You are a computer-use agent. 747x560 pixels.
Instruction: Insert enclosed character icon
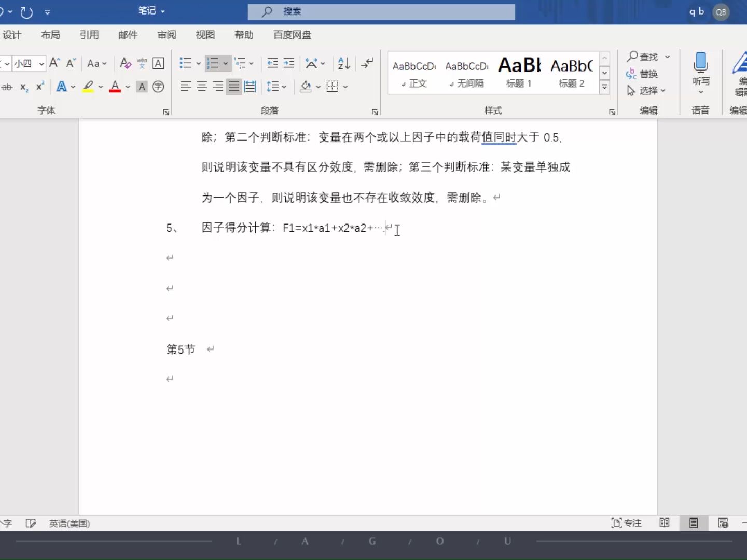click(x=158, y=87)
